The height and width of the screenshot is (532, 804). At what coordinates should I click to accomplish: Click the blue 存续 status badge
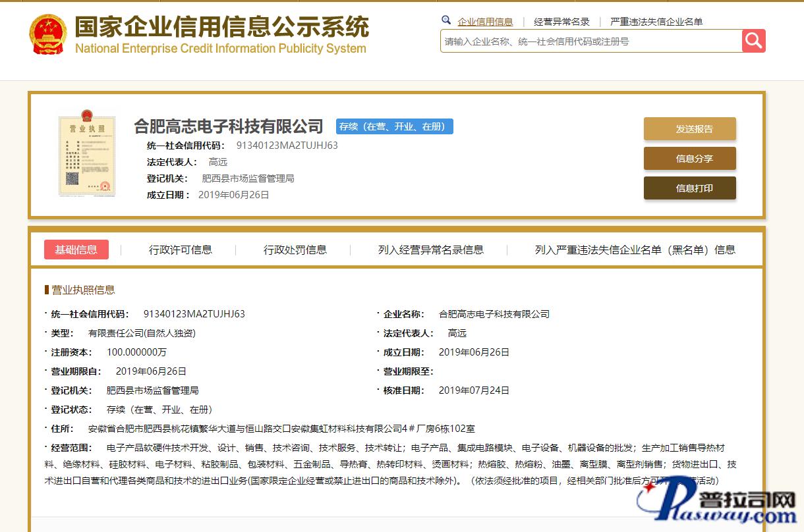pyautogui.click(x=394, y=126)
